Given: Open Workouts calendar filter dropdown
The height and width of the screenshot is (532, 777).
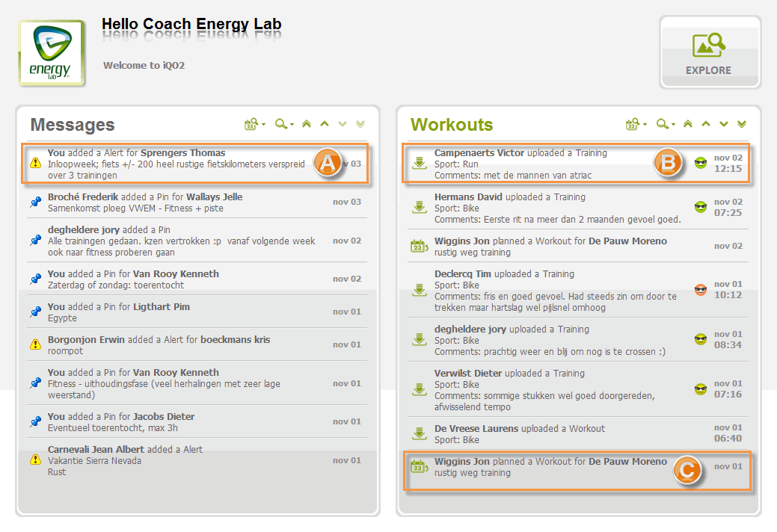Looking at the screenshot, I should pos(636,124).
